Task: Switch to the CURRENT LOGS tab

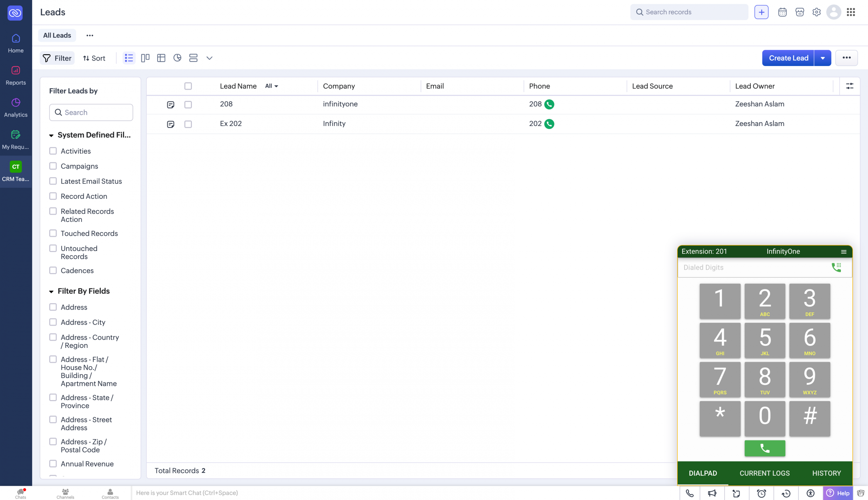Action: pos(765,474)
